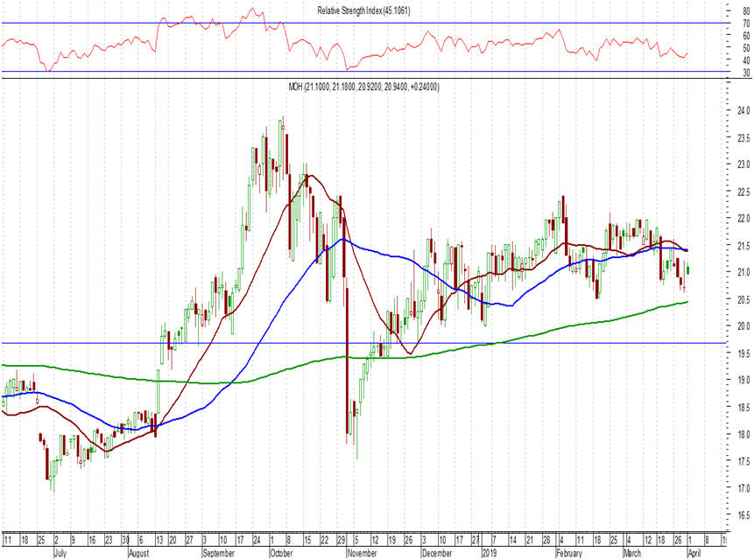This screenshot has width=754, height=560.
Task: Click the December month label
Action: [439, 554]
